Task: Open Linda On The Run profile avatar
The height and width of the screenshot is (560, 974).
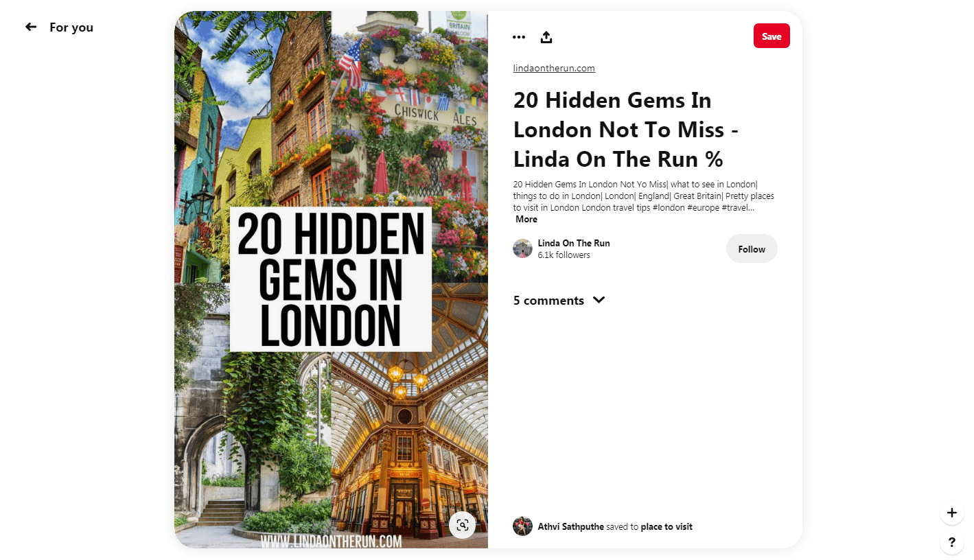Action: 523,248
